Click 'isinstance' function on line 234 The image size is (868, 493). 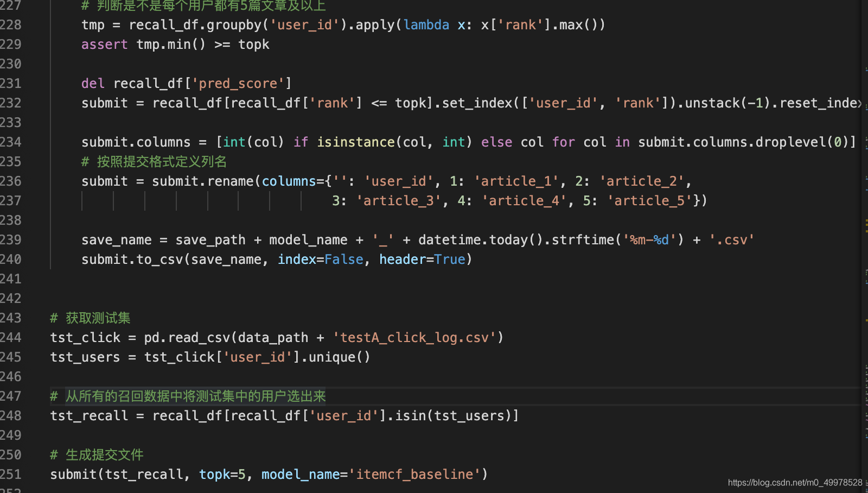click(x=356, y=142)
